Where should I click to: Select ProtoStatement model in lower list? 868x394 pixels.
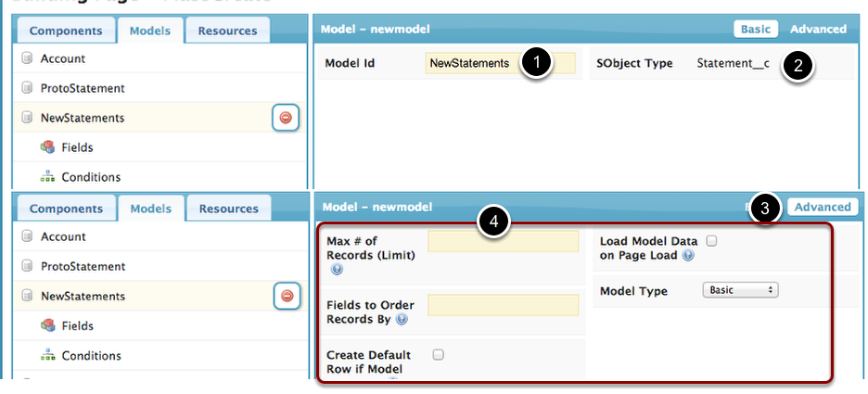point(82,266)
